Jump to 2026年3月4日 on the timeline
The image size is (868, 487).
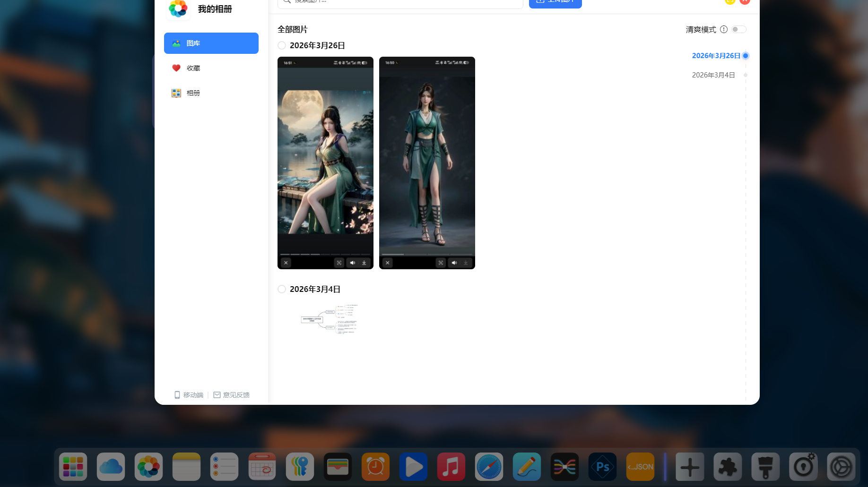[x=713, y=75]
